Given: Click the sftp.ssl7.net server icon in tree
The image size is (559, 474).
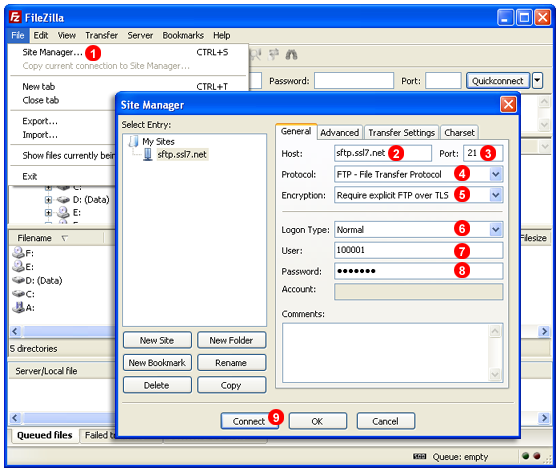Looking at the screenshot, I should 148,155.
